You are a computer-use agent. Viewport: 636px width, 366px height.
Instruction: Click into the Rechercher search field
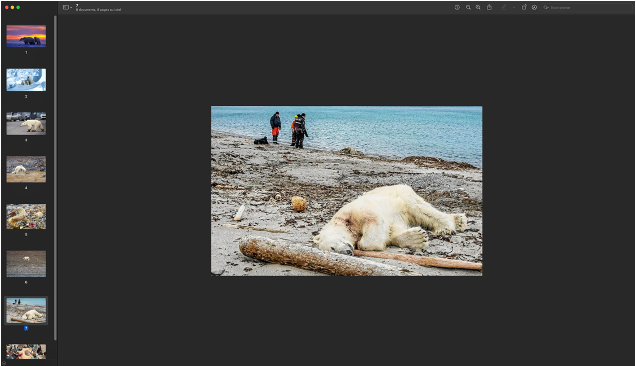(x=587, y=7)
